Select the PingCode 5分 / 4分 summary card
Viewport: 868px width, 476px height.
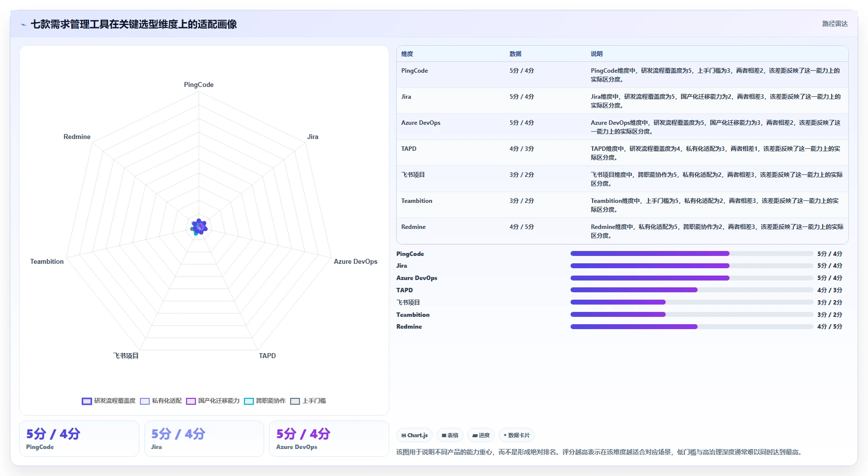tap(79, 439)
